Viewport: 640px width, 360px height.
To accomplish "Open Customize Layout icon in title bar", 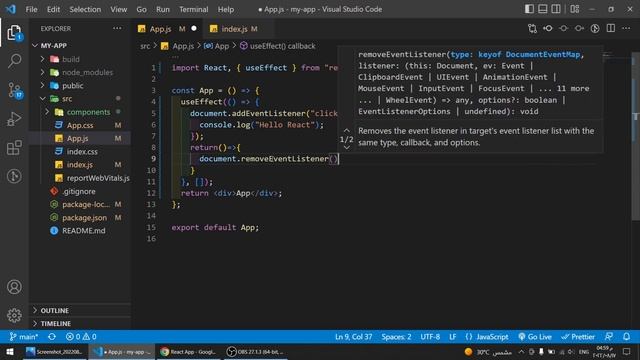I will point(575,9).
